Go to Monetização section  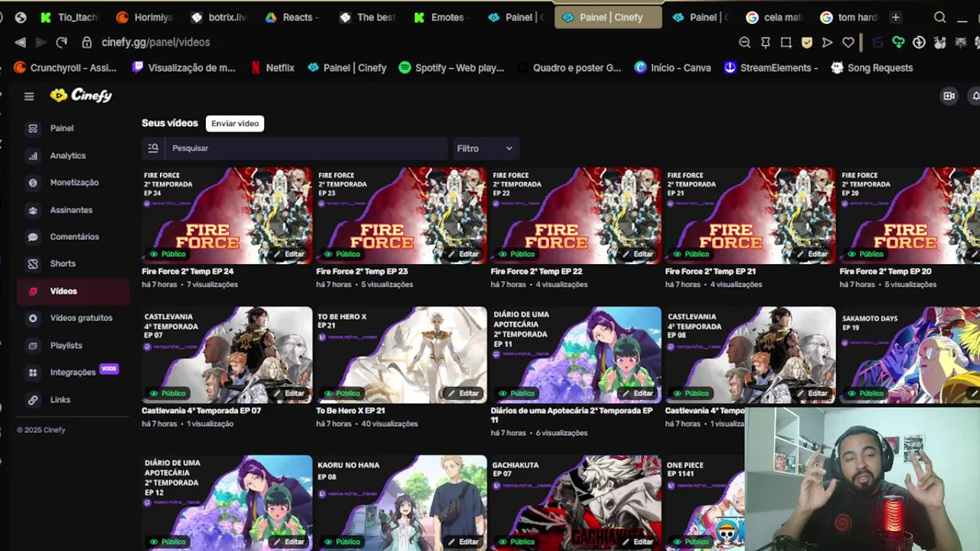(74, 182)
